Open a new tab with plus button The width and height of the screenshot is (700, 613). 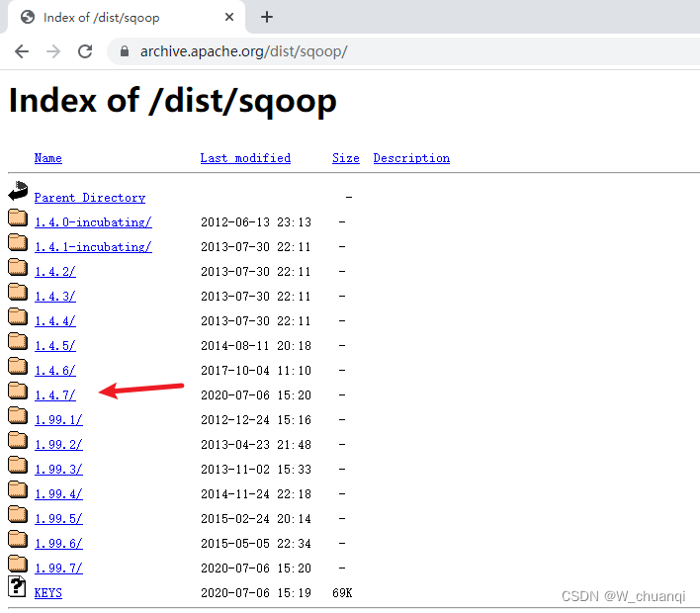pyautogui.click(x=267, y=17)
